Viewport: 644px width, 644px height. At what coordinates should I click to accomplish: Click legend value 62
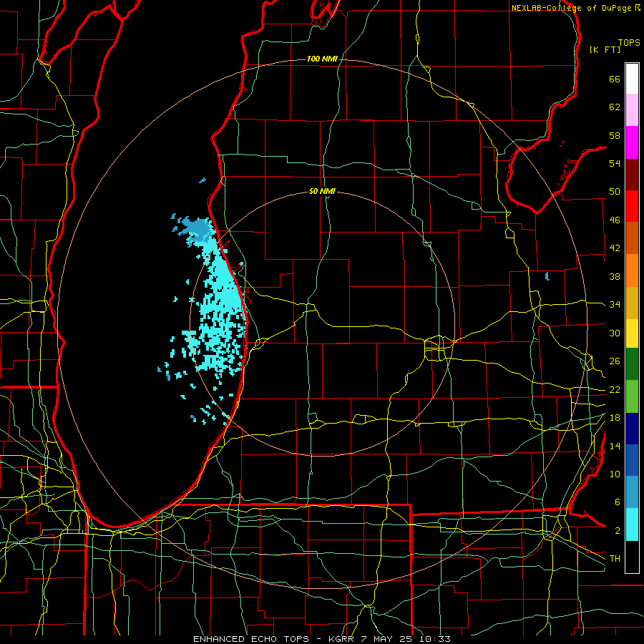pyautogui.click(x=615, y=107)
